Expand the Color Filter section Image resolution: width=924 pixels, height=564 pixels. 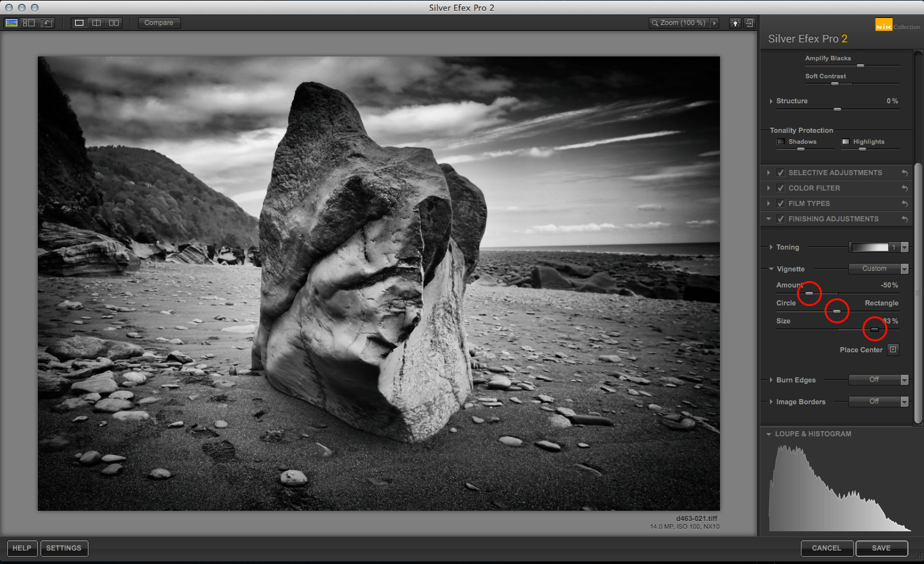click(x=769, y=188)
